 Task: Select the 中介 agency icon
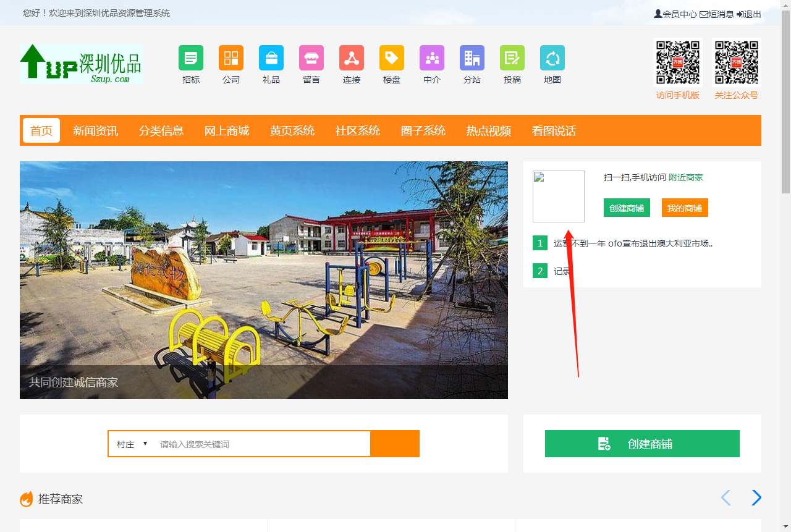[431, 58]
